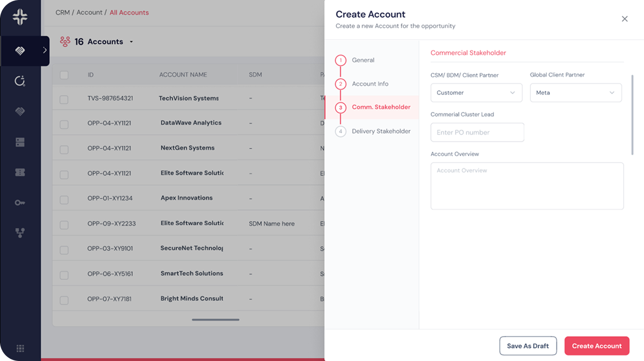Open the highlighted handshake sidebar icon
The width and height of the screenshot is (644, 361).
[x=20, y=51]
